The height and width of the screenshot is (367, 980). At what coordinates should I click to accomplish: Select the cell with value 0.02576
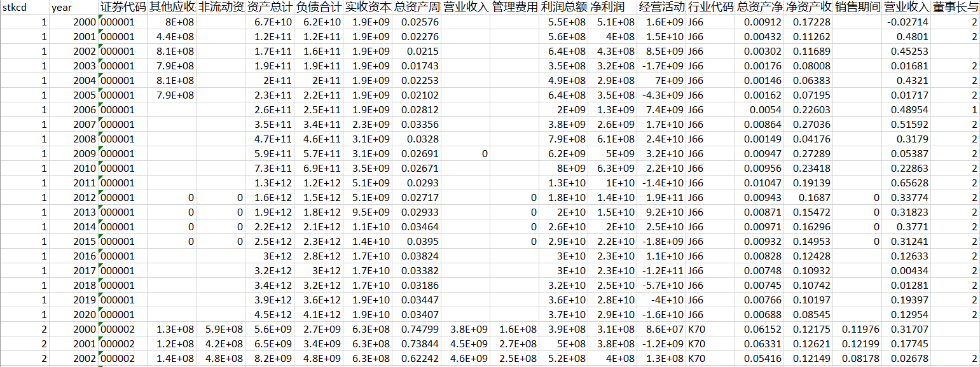[417, 22]
